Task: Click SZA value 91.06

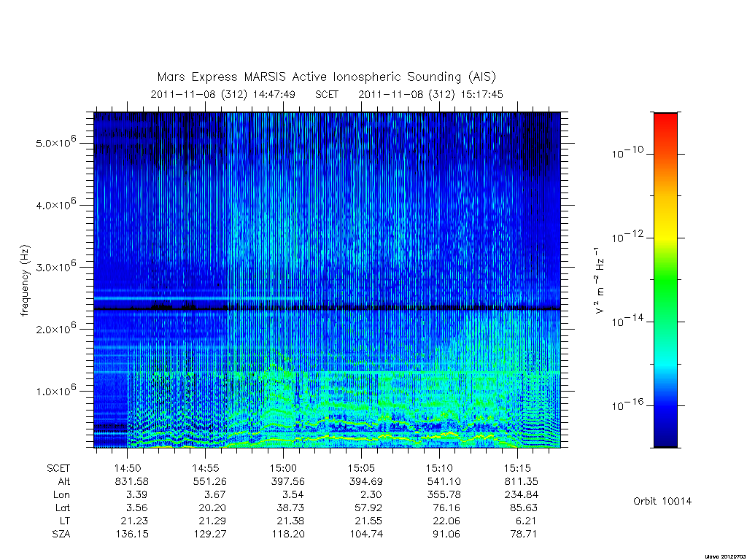Action: tap(446, 534)
